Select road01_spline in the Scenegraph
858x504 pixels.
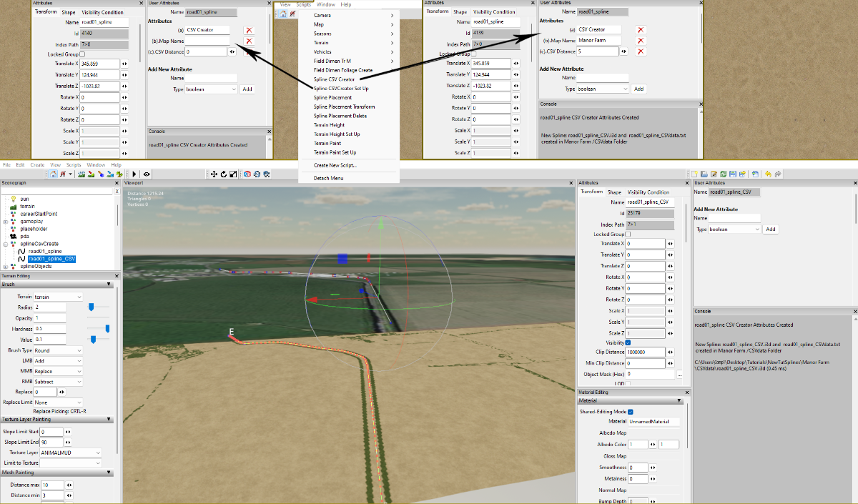(44, 252)
